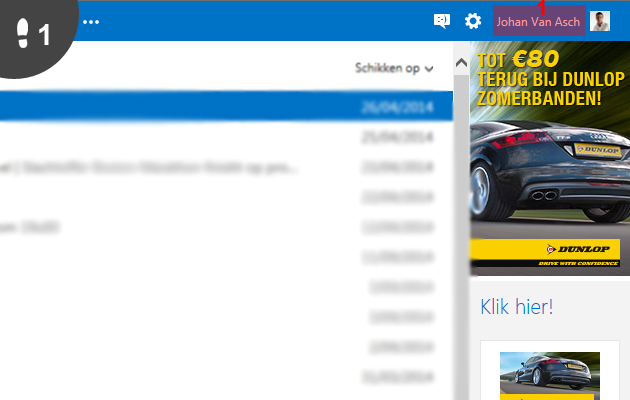Click the Dunlop logo in the ad
Image resolution: width=630 pixels, height=400 pixels.
click(x=578, y=249)
